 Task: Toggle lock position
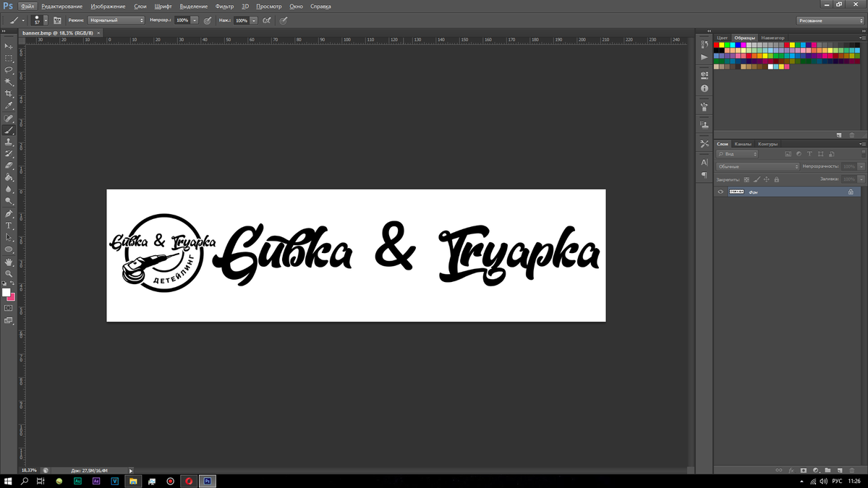766,179
